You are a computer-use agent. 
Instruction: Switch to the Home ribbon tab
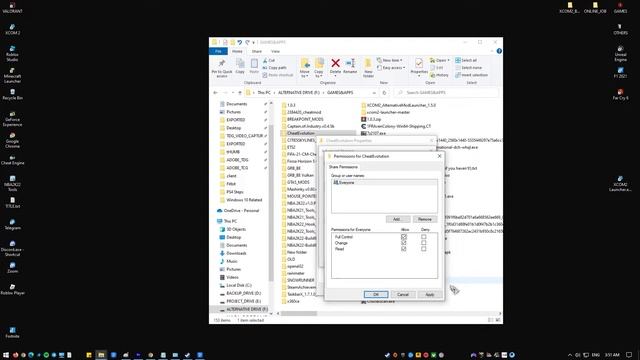(x=237, y=51)
